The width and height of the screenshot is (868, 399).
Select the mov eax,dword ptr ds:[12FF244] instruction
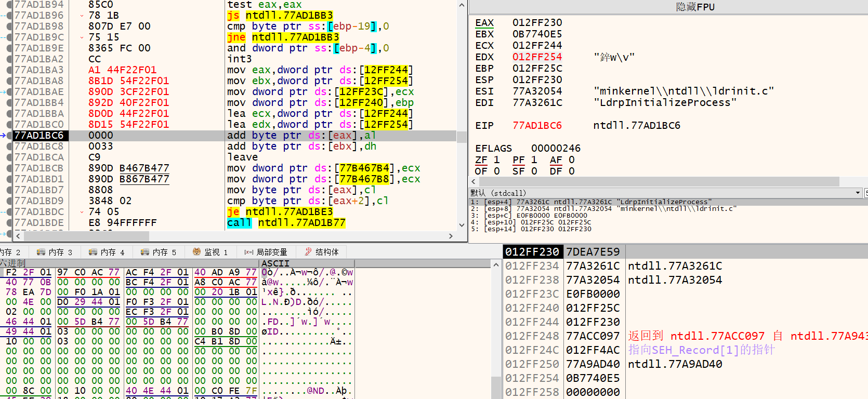(320, 70)
